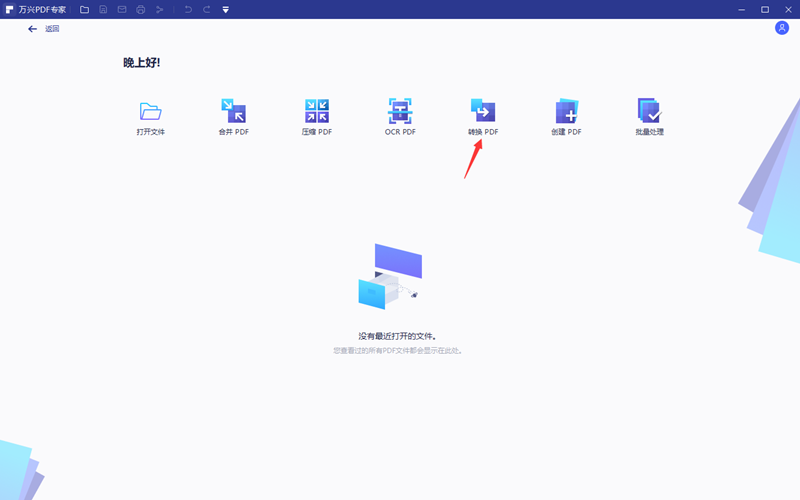This screenshot has width=800, height=500.
Task: Expand the quick access toolbar dropdown
Action: pos(225,9)
